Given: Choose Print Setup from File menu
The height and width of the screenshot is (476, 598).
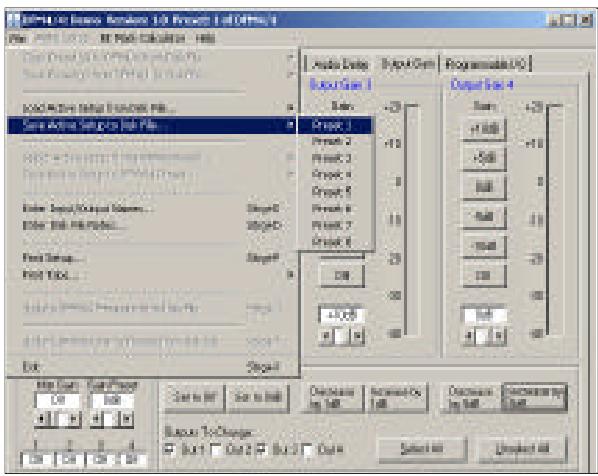Looking at the screenshot, I should point(152,258).
